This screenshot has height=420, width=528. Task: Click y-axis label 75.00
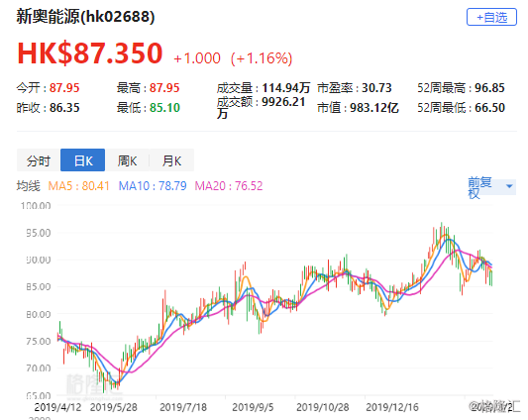[39, 341]
